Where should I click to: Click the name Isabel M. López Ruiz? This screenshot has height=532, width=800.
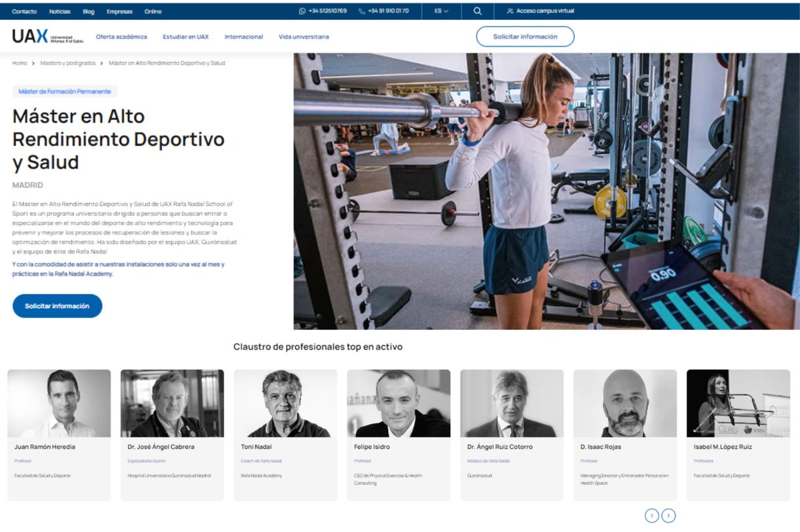pos(723,447)
